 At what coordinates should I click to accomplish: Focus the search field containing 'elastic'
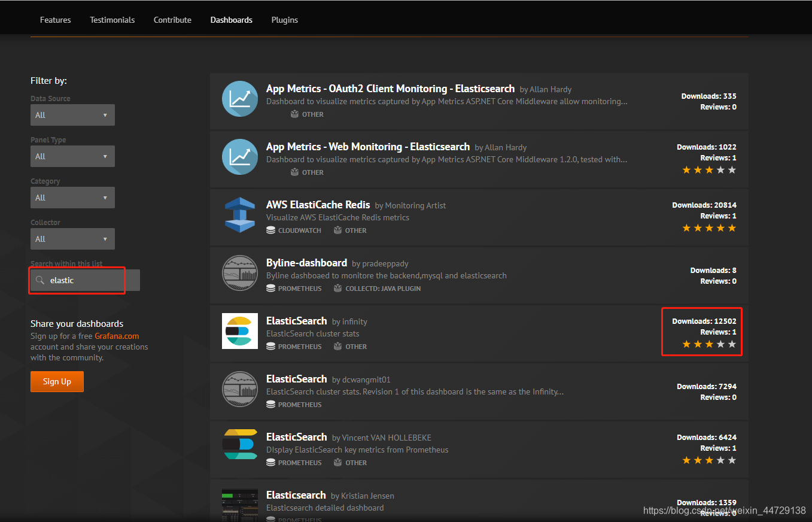pos(85,280)
